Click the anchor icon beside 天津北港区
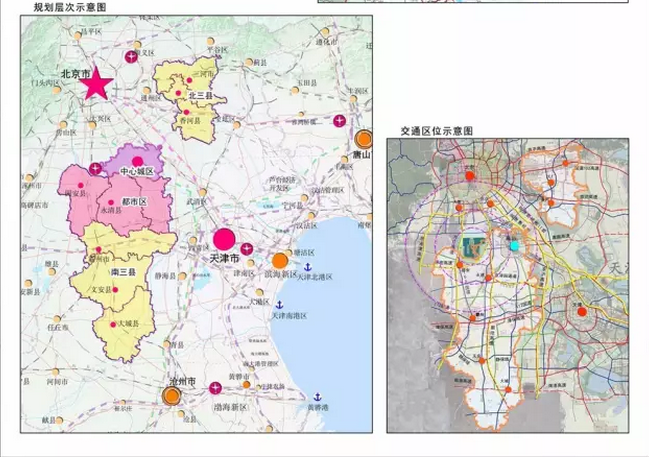This screenshot has height=457, width=649. pyautogui.click(x=308, y=267)
